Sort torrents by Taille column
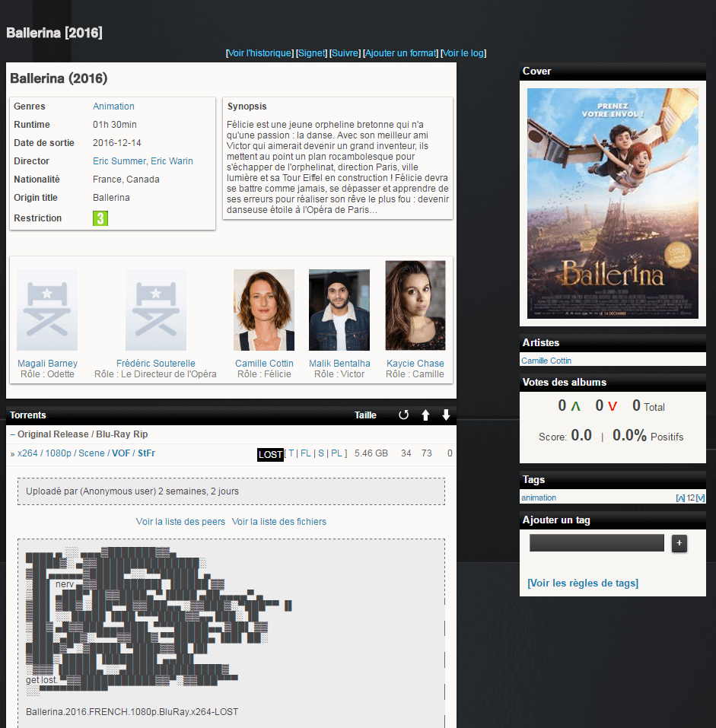The image size is (716, 728). coord(365,415)
